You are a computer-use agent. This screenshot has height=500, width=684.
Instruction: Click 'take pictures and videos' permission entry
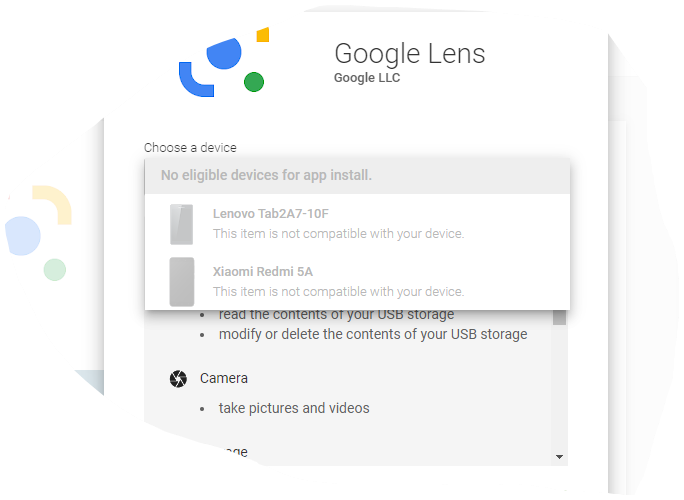(294, 408)
